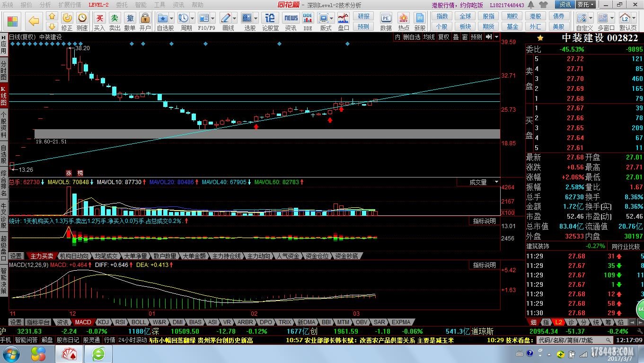Click the 买入 buy icon
The height and width of the screenshot is (363, 644).
(x=99, y=21)
